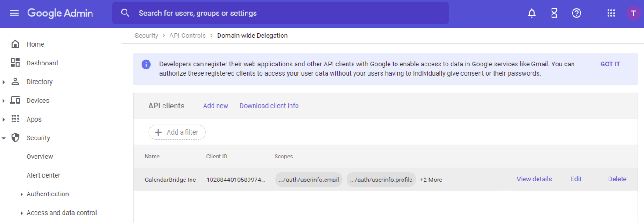This screenshot has width=644, height=223.
Task: Open the account avatar T
Action: tap(633, 13)
